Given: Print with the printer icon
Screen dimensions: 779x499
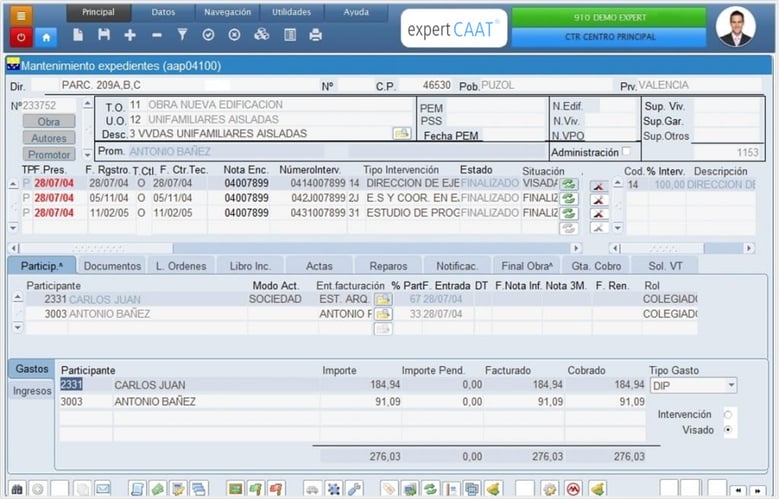Looking at the screenshot, I should tap(315, 35).
